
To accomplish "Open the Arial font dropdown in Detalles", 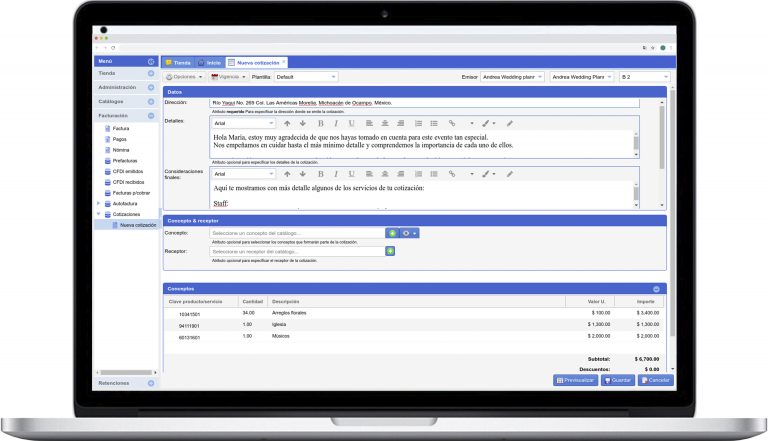I will pyautogui.click(x=243, y=123).
